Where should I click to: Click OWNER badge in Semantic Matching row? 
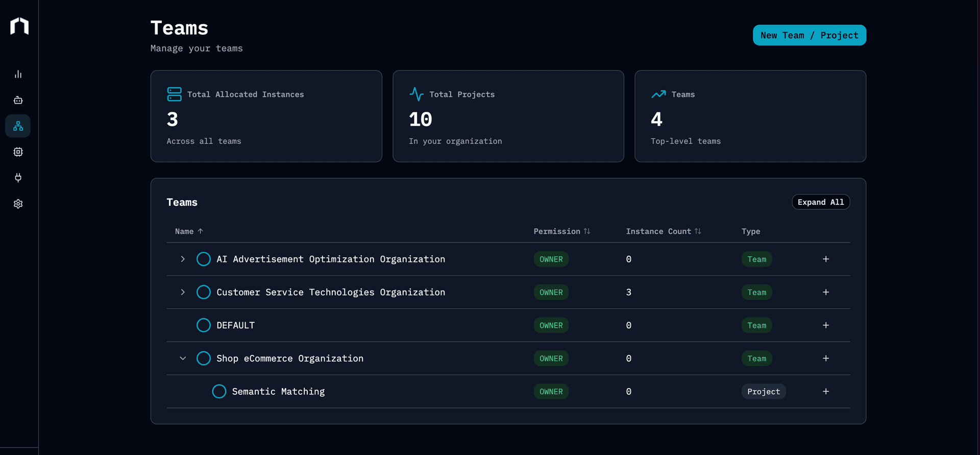[x=551, y=391]
